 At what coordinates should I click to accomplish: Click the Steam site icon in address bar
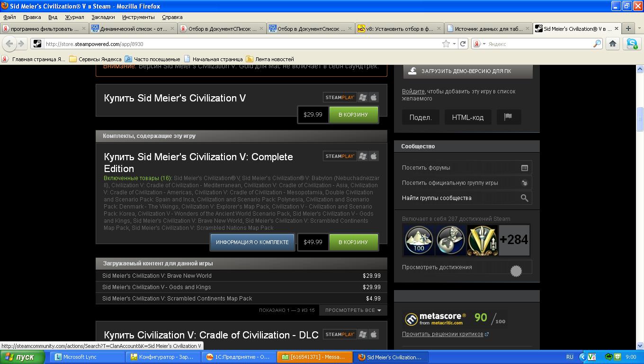[37, 44]
